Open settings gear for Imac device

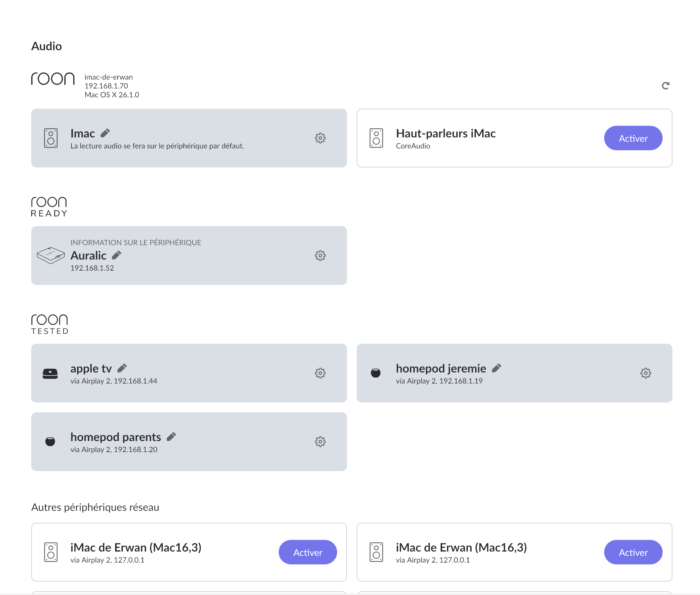[320, 138]
